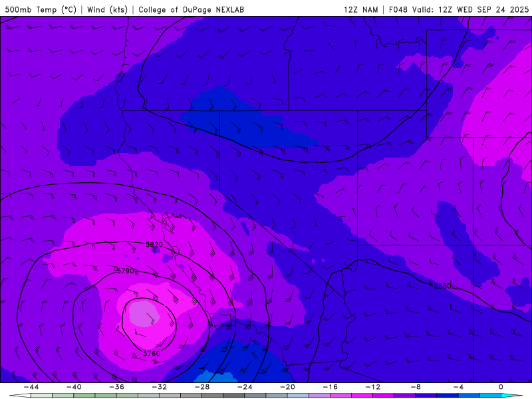Click the "500mb Temp (°C)" title text
Screen dimensions: 532x399
point(41,9)
